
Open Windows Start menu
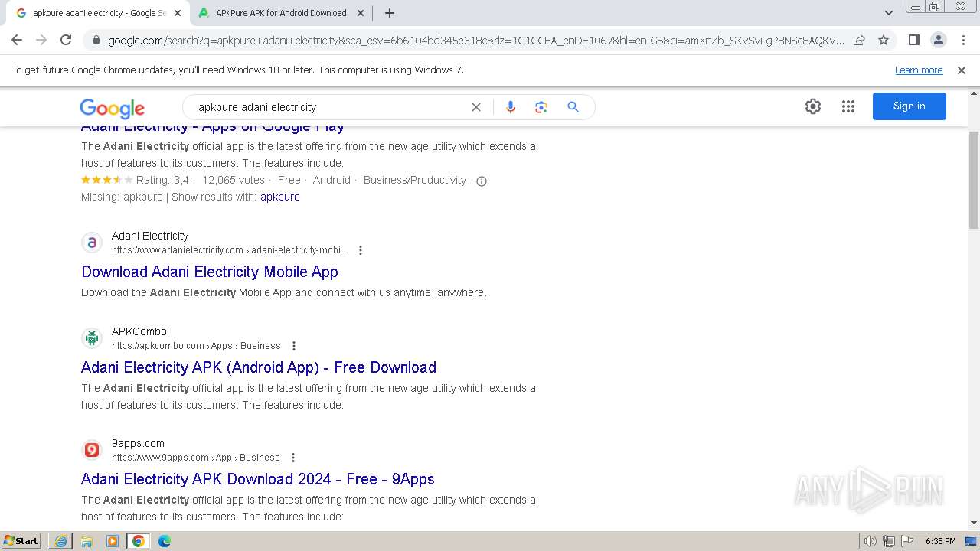coord(21,540)
